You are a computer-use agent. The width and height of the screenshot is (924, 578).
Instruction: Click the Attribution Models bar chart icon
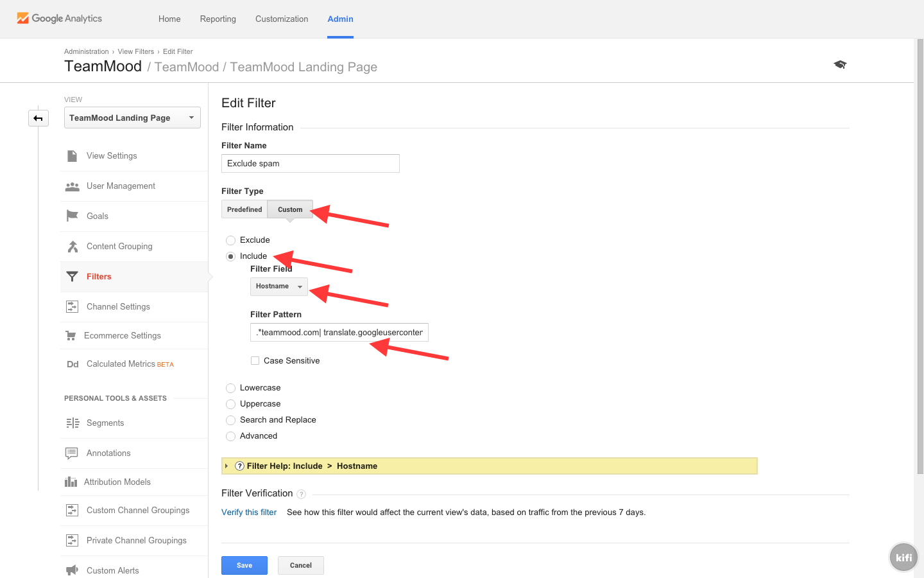[x=71, y=482]
